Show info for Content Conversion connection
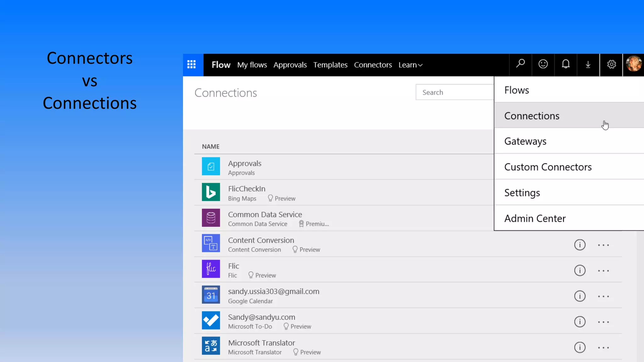This screenshot has height=362, width=644. coord(580,245)
